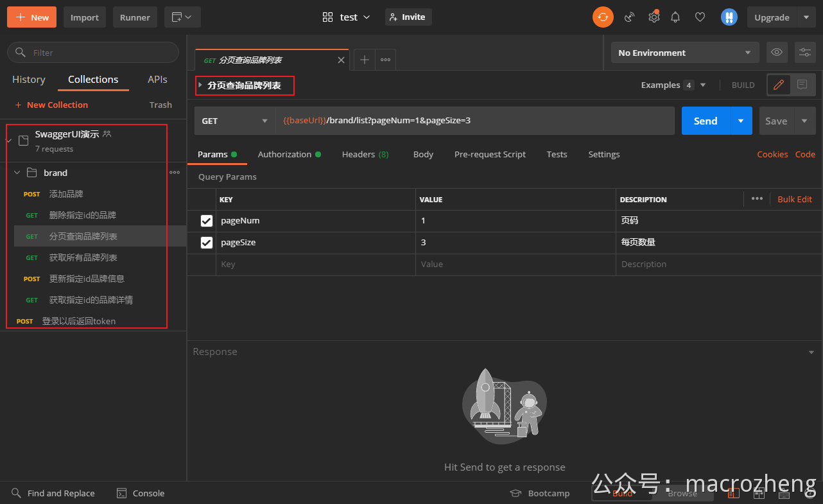Uncheck the pageSize parameter checkbox

click(x=207, y=243)
